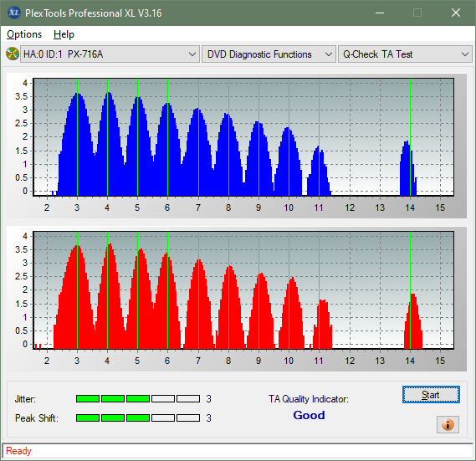Maximize the PlexTools window
This screenshot has width=476, height=461.
tap(417, 13)
